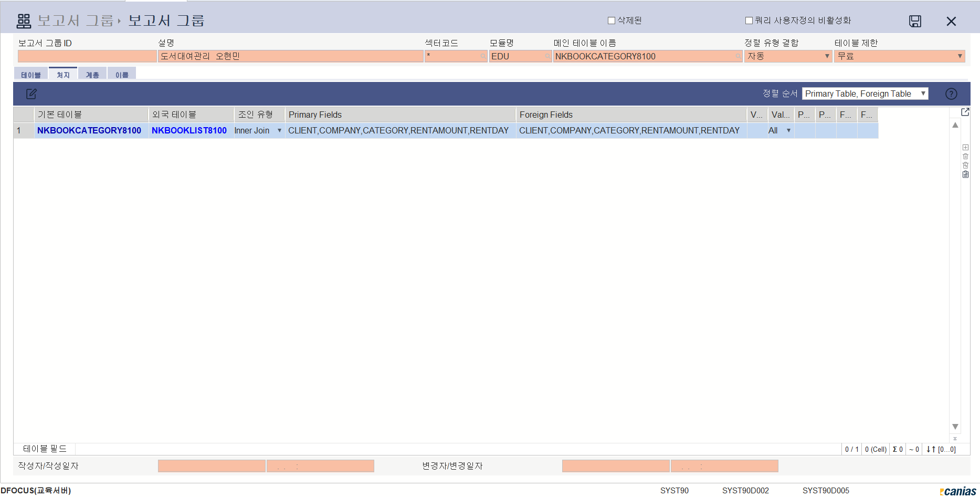Click the 기본 테이블 column header
Viewport: 980px width, 497px height.
tap(91, 115)
